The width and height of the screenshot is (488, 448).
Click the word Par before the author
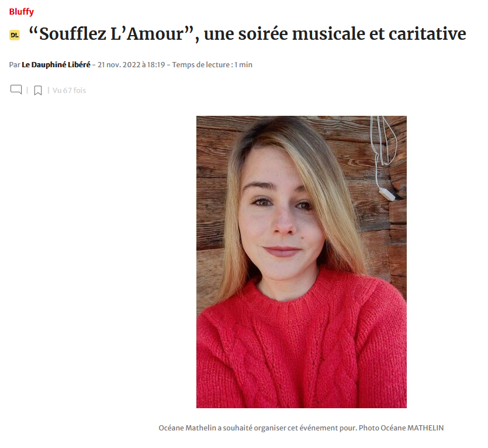tap(15, 65)
